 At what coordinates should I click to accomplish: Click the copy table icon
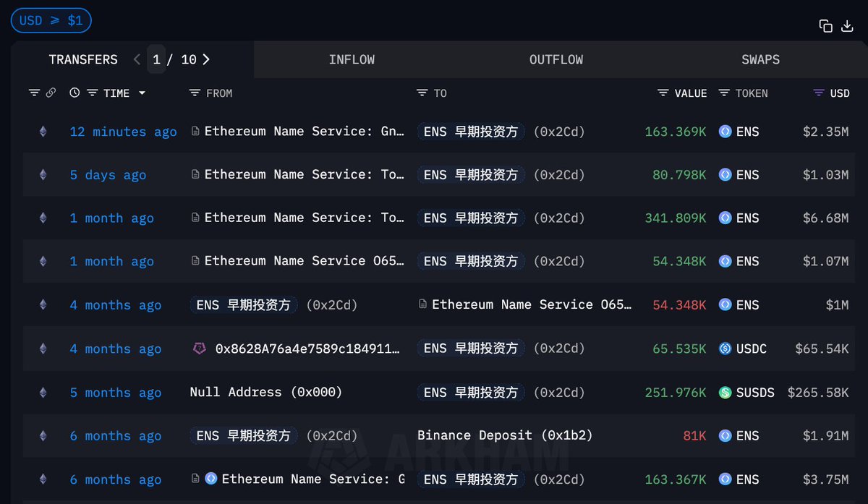click(x=825, y=26)
